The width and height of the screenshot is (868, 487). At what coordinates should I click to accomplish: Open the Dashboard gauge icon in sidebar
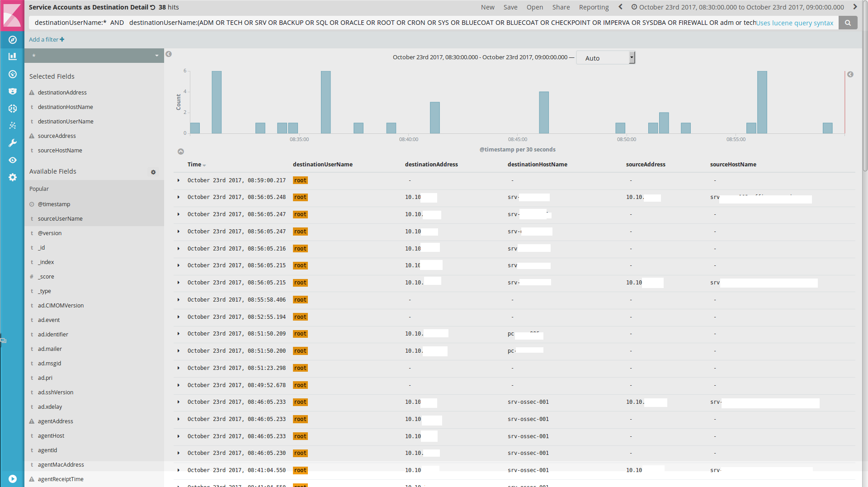tap(13, 74)
